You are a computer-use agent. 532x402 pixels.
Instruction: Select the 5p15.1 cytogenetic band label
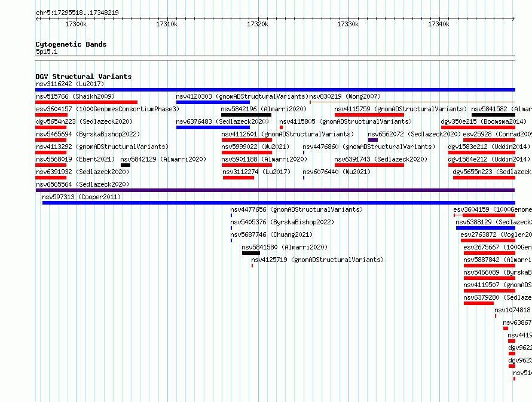(x=47, y=51)
